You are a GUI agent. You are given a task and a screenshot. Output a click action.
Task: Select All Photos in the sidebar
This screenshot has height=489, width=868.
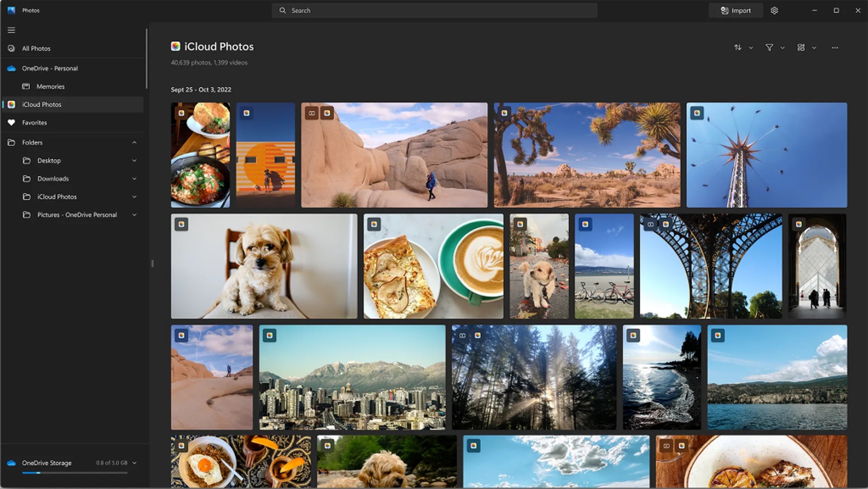(36, 48)
